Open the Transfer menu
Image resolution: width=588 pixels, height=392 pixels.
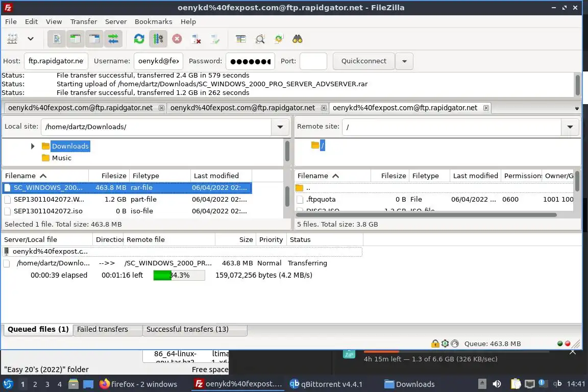tap(84, 22)
